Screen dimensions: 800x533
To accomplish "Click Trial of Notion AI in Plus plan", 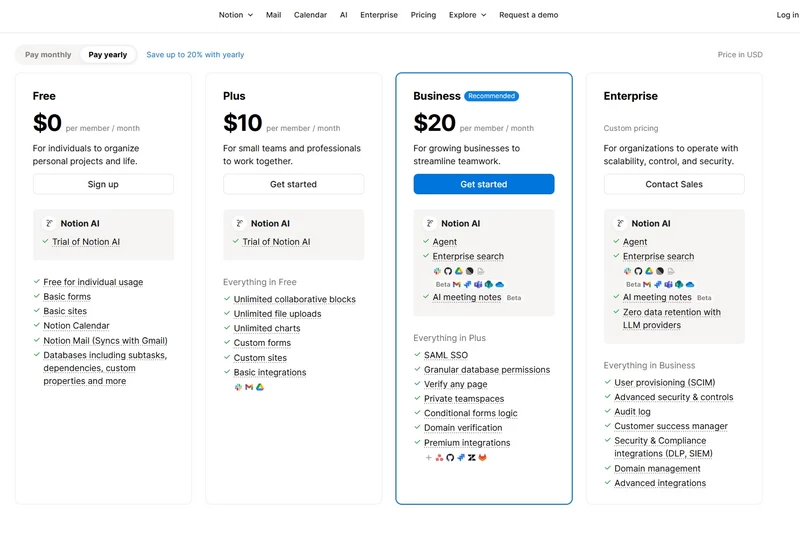I will point(276,242).
